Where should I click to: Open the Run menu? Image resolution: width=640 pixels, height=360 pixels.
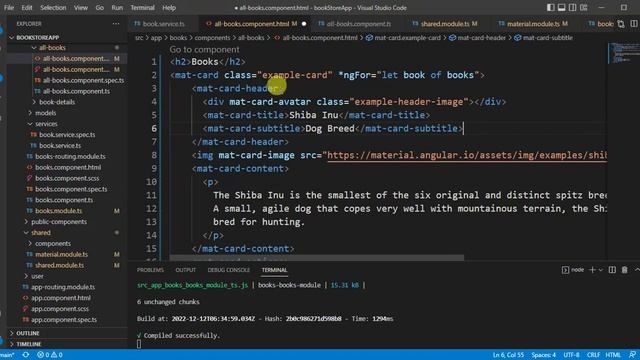pyautogui.click(x=117, y=7)
